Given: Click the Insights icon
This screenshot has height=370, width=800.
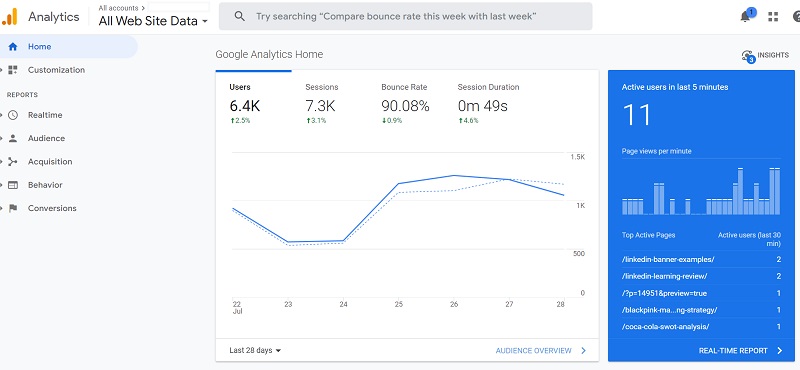Looking at the screenshot, I should pos(747,56).
